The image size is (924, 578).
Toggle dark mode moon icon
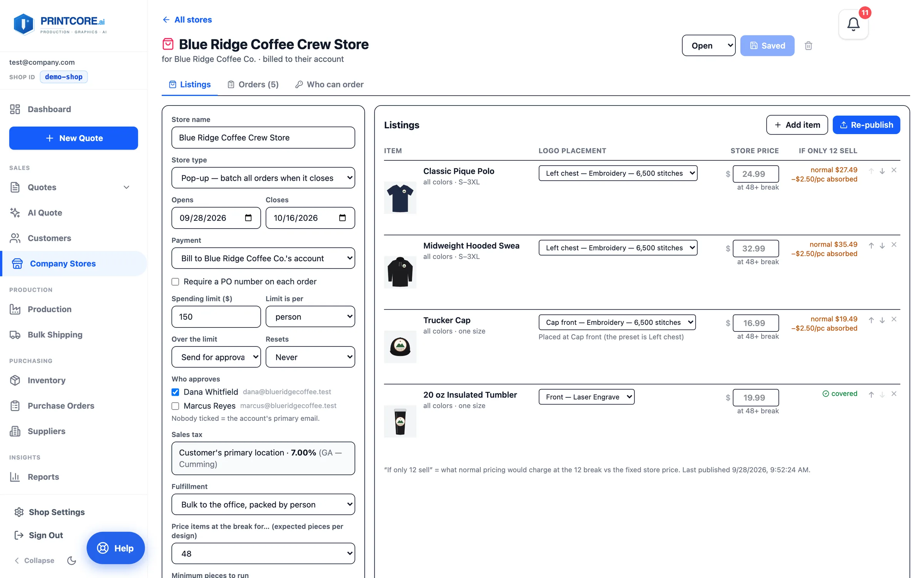pos(72,560)
